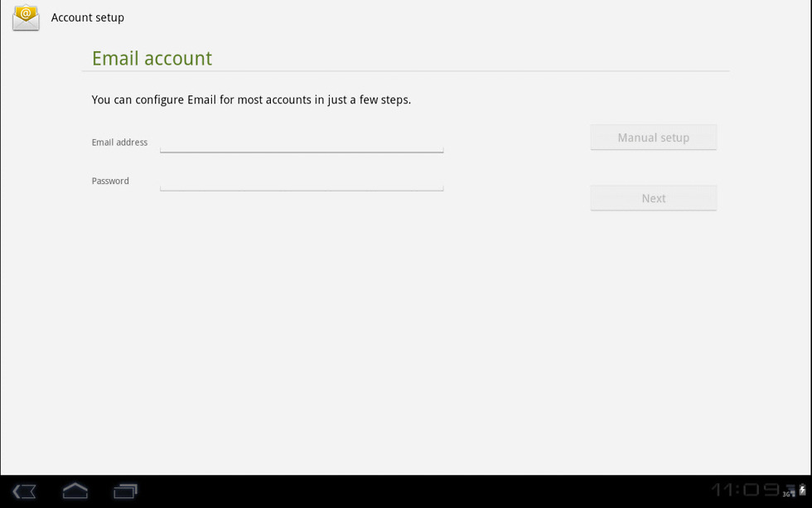Focus the Password input field

(x=302, y=181)
